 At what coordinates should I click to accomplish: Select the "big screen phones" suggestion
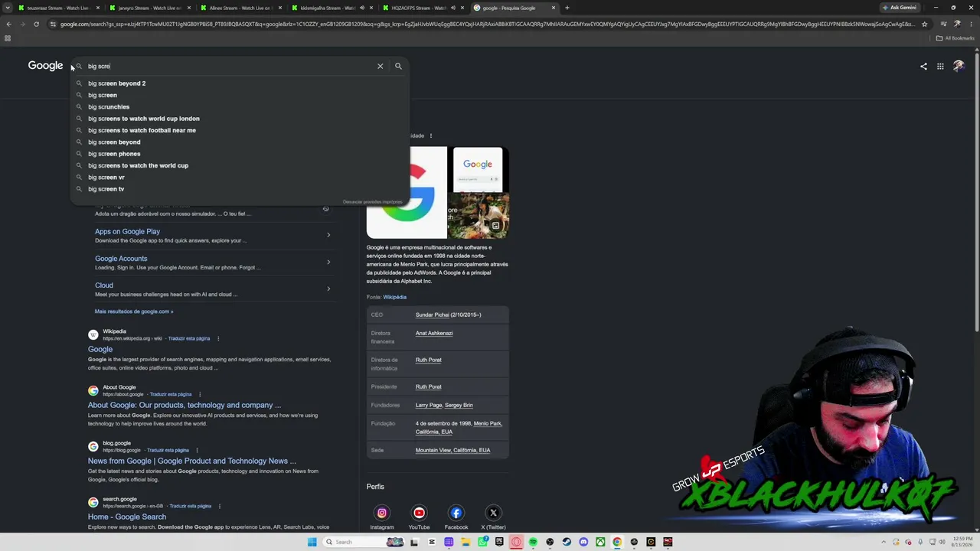click(x=114, y=154)
